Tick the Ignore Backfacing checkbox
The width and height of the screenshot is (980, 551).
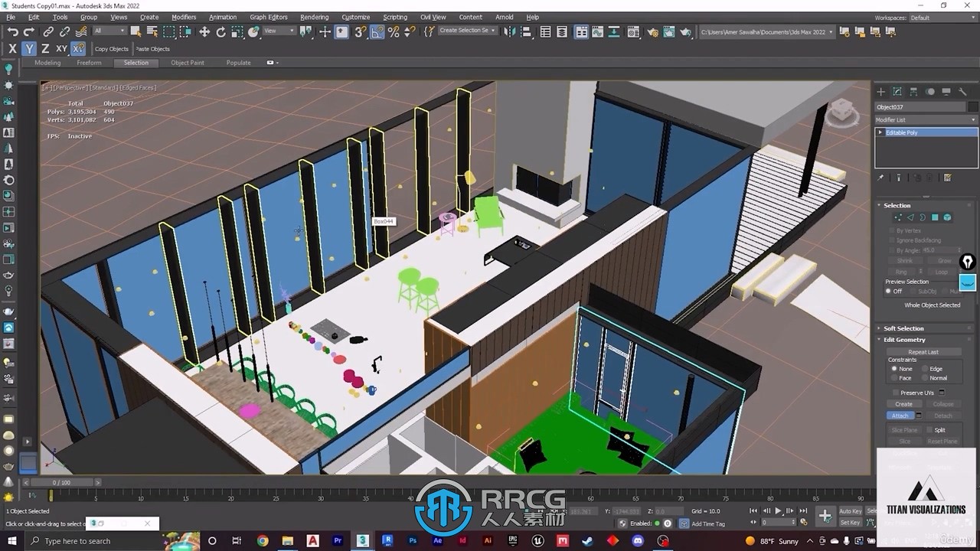point(892,240)
